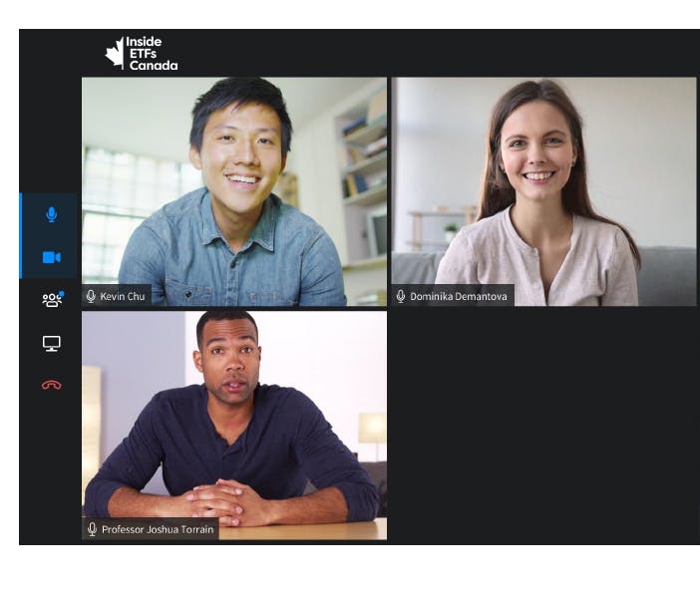
Task: Click the Inside ETFs Canada text
Action: coord(152,54)
